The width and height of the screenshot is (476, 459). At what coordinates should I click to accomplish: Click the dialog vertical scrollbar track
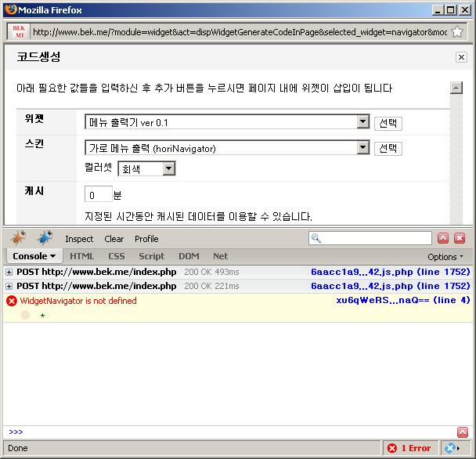(x=456, y=160)
